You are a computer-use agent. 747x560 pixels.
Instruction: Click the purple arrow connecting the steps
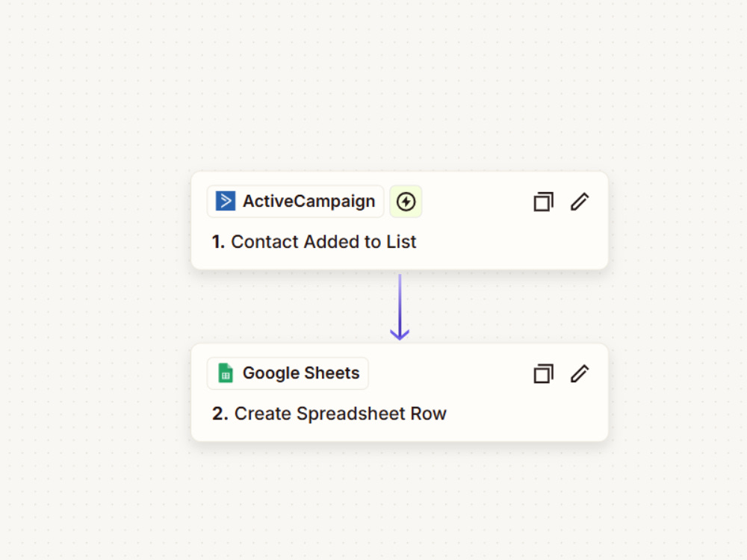click(x=400, y=307)
